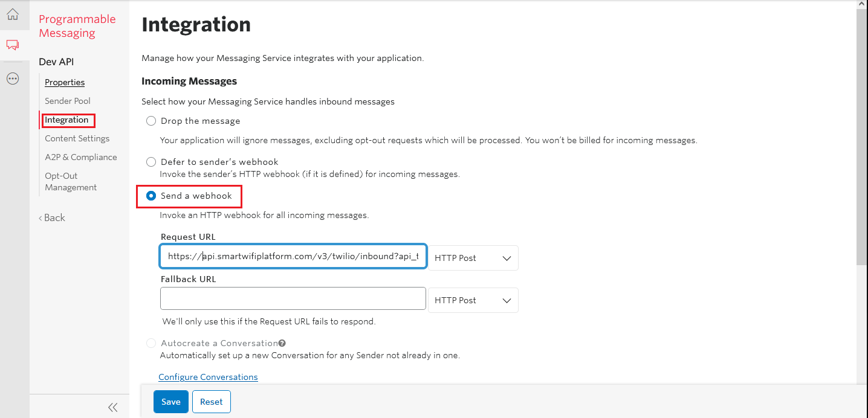This screenshot has width=868, height=418.
Task: Click help icon beside Autocreate a Conversation
Action: (282, 343)
